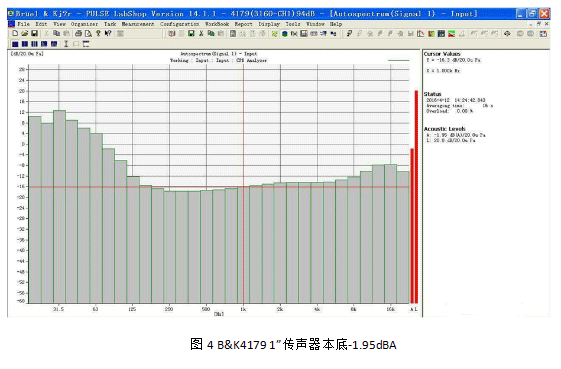Activate the context help arrow-question icon
The width and height of the screenshot is (561, 369).
tap(108, 33)
